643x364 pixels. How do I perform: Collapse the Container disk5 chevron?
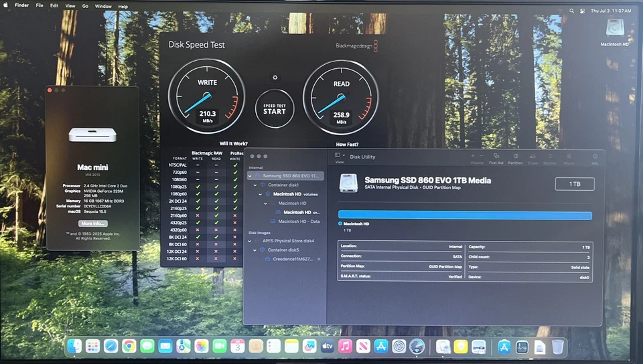[255, 250]
